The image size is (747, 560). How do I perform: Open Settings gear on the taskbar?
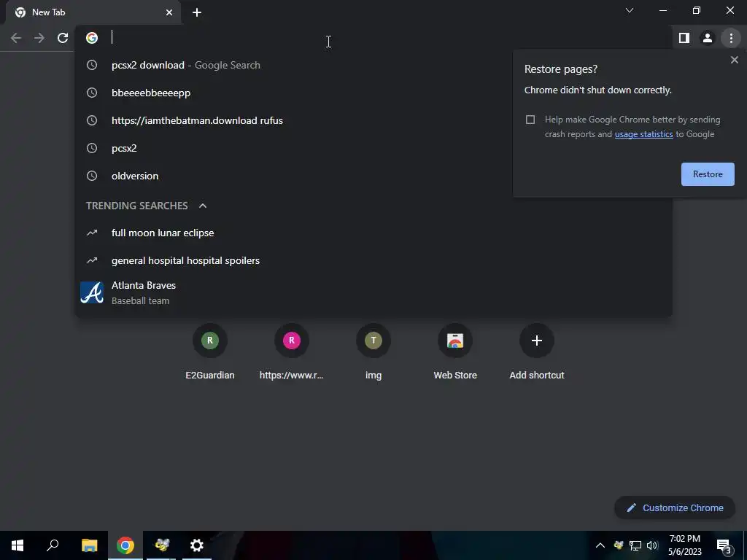pos(197,545)
